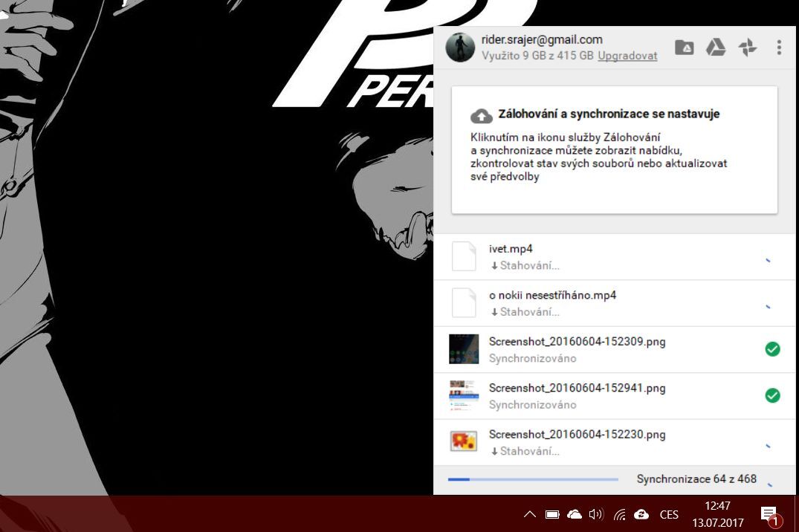Image resolution: width=799 pixels, height=532 pixels.
Task: Click the synced checkmark beside Screenshot_20160604-152941.png
Action: click(x=772, y=395)
